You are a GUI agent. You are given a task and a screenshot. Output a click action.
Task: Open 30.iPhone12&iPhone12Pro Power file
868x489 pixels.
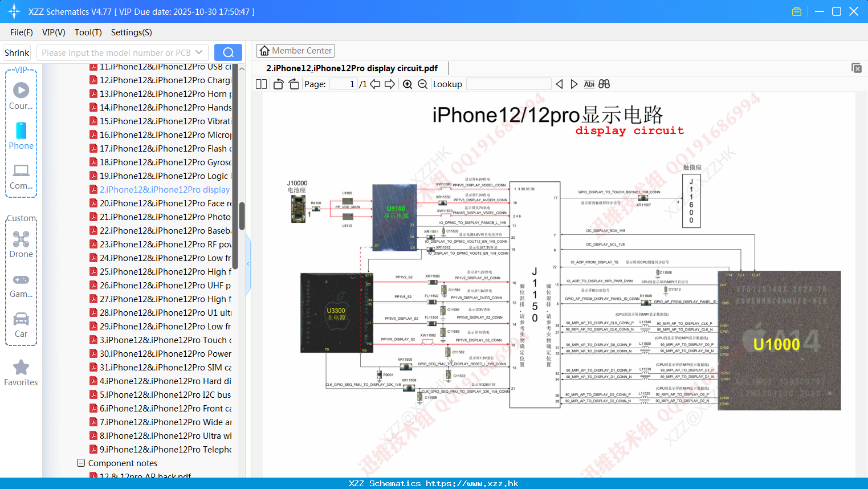click(x=161, y=354)
